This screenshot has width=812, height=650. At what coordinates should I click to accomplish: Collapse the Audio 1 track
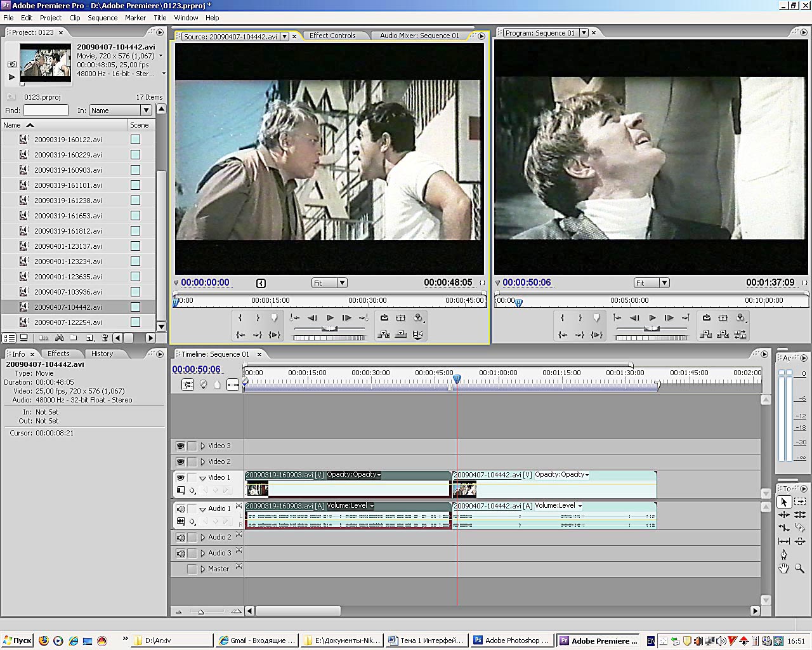pyautogui.click(x=203, y=509)
